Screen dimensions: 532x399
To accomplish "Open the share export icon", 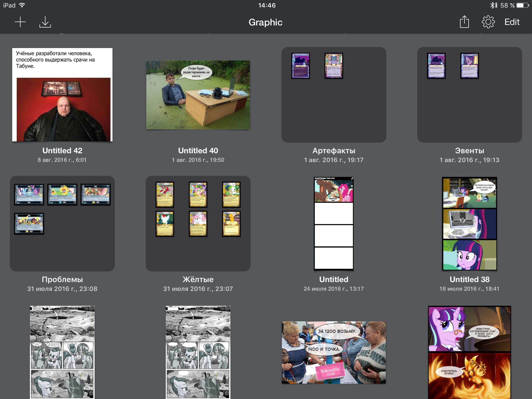I will point(464,22).
